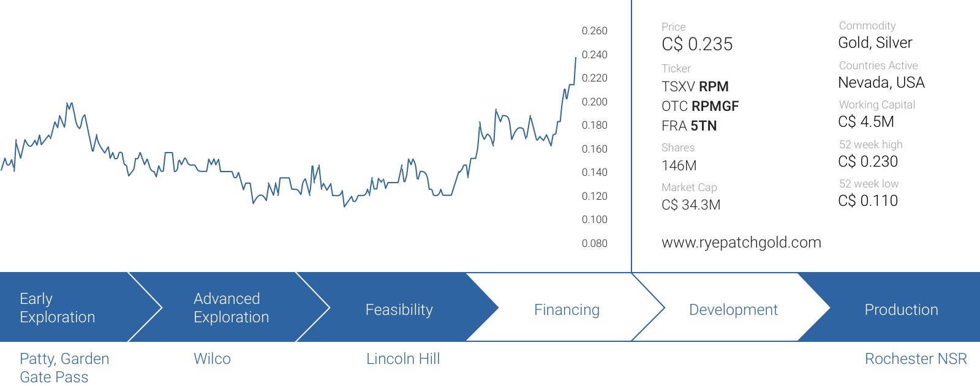Click the C$ 34.3M market cap value

pyautogui.click(x=691, y=205)
